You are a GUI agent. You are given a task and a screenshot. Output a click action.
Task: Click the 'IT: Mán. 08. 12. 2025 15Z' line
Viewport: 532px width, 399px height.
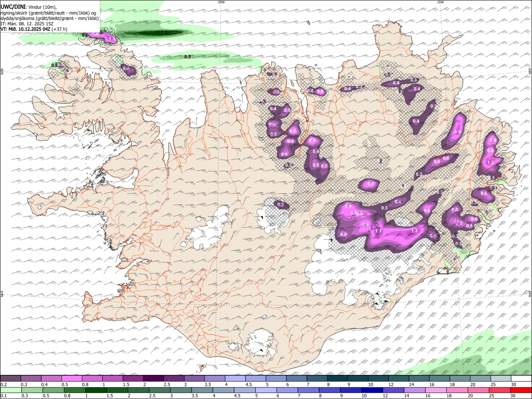pos(27,24)
